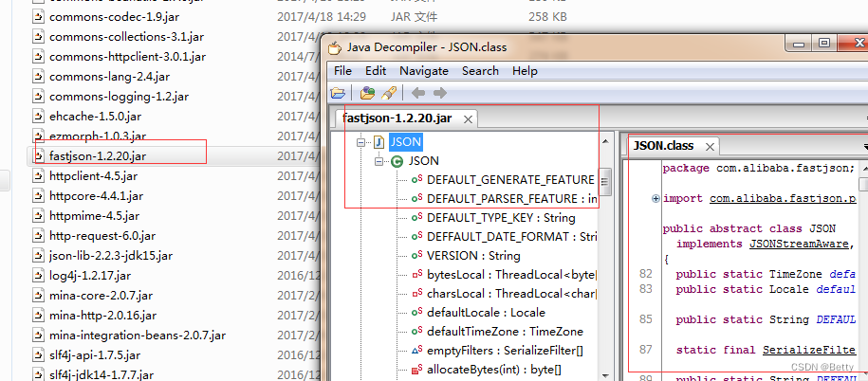Click the code editor vertical scrollbar thumb

[x=864, y=183]
